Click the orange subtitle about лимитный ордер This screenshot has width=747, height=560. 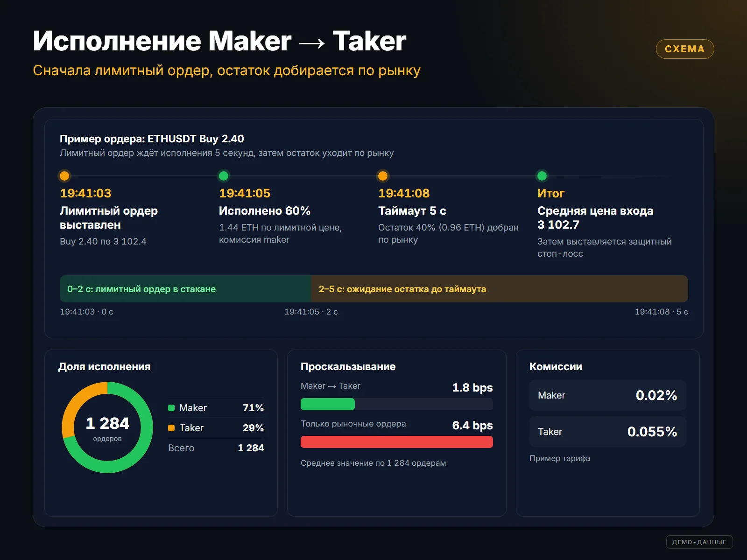point(227,70)
